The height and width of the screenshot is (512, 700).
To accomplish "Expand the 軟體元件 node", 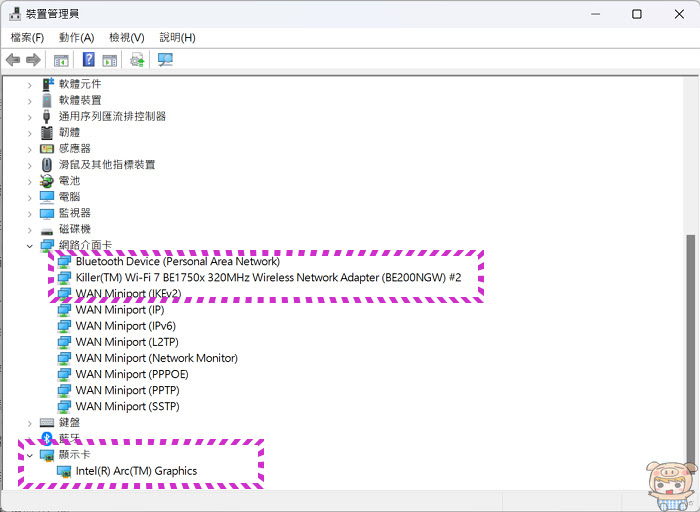I will [29, 84].
